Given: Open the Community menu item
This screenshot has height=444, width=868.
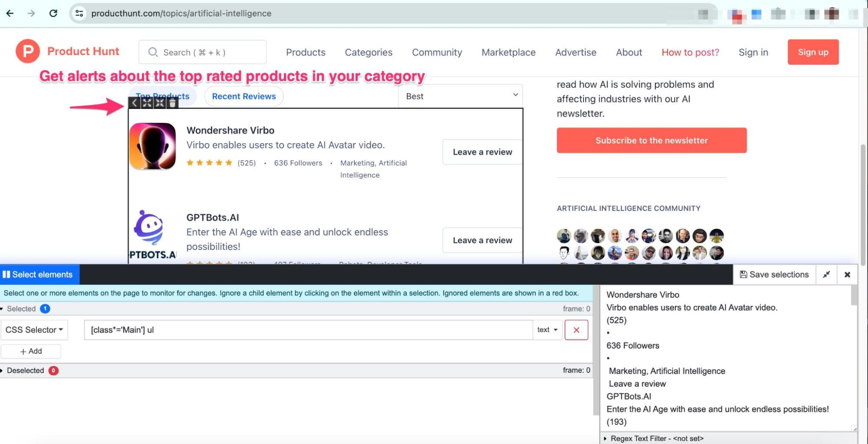Looking at the screenshot, I should point(436,52).
